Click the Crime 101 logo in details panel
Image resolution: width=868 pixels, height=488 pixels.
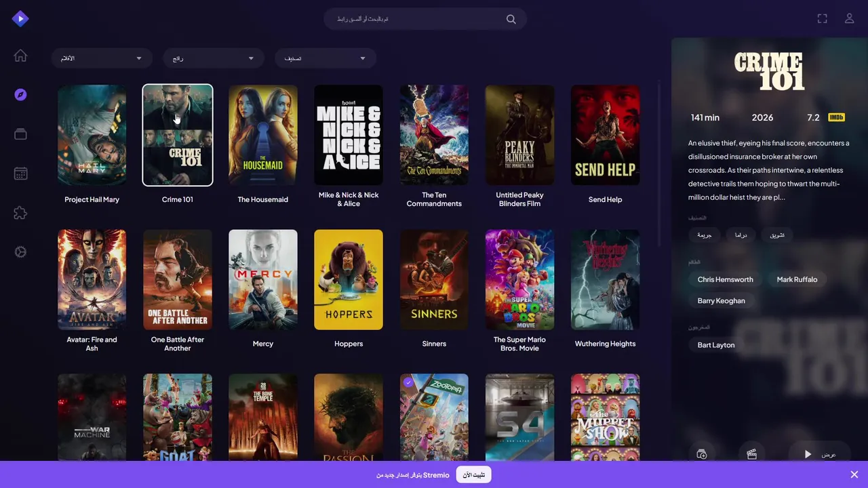[x=770, y=71]
